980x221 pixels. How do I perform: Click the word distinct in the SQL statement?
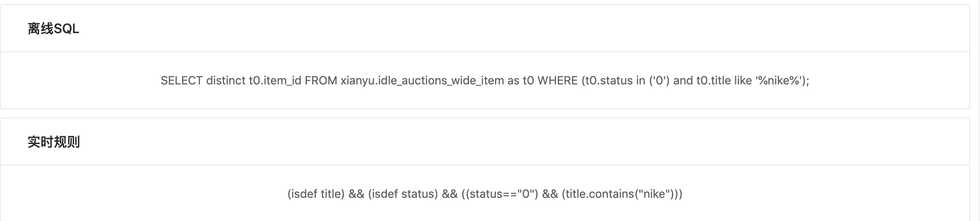tap(226, 80)
